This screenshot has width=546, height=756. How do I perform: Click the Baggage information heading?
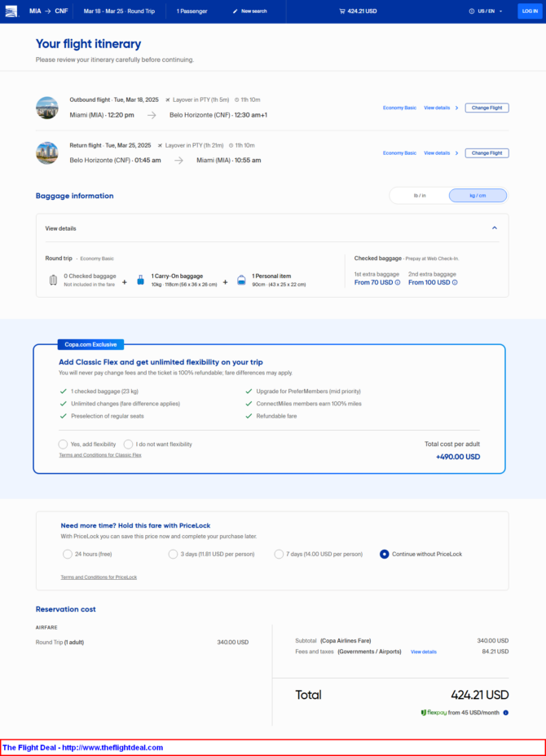click(x=75, y=196)
